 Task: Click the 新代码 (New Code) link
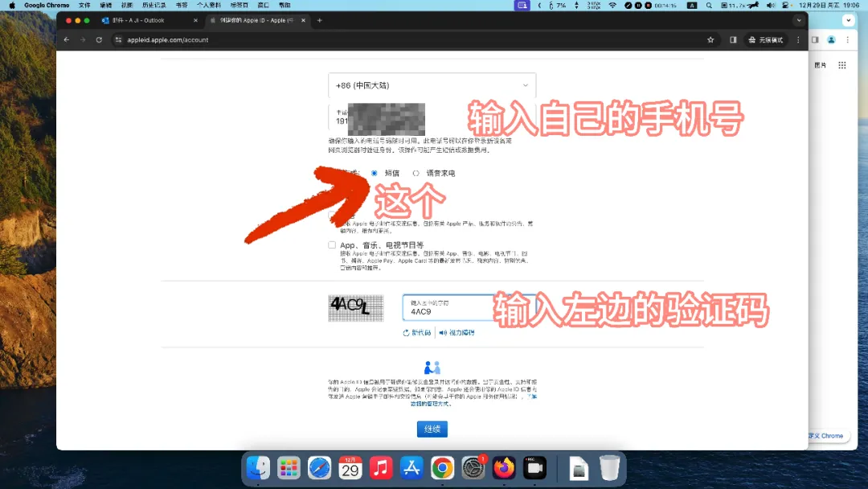(417, 332)
